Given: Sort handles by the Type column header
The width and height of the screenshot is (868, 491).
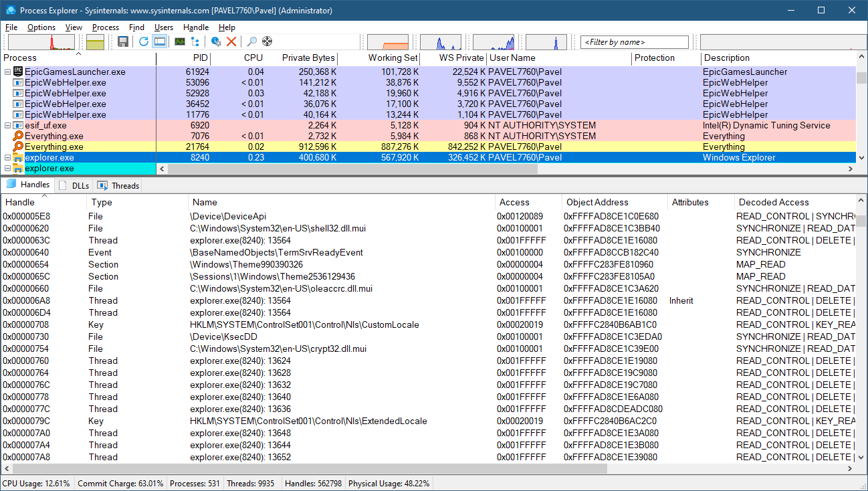Looking at the screenshot, I should (x=102, y=202).
